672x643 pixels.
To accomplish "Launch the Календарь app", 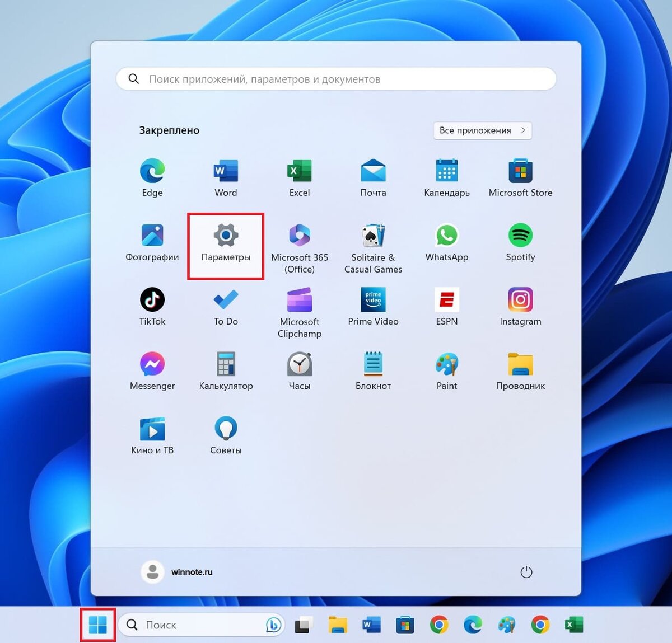I will (x=447, y=179).
